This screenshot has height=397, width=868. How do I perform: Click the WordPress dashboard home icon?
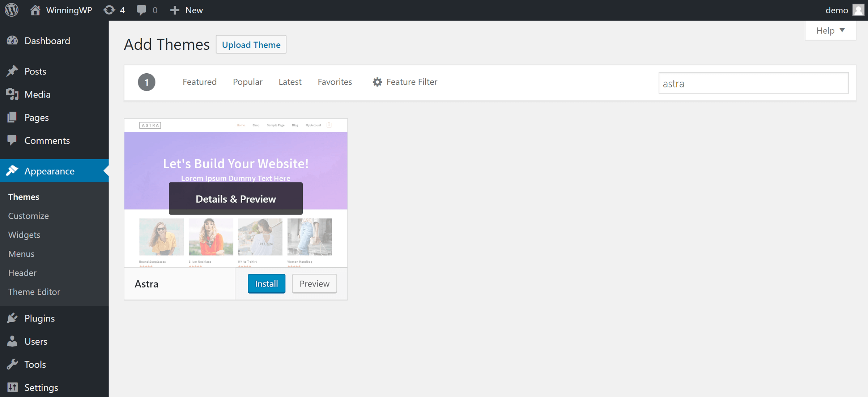(34, 9)
